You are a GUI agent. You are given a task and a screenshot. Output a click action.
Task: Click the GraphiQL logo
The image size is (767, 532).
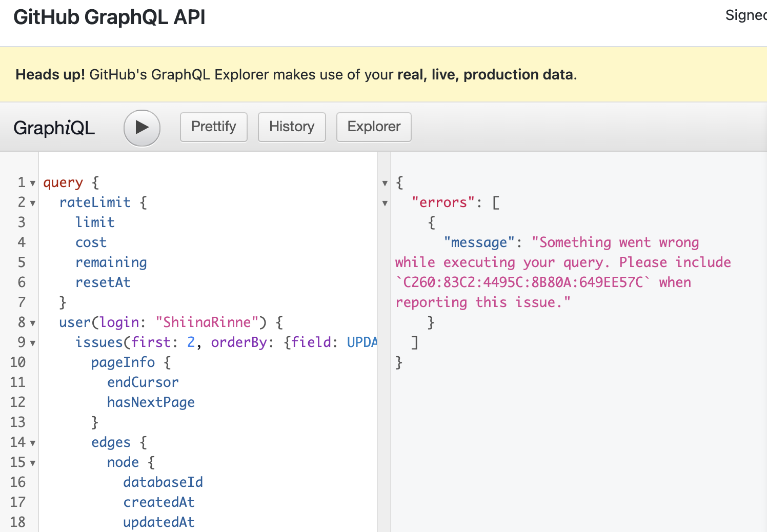(x=54, y=128)
